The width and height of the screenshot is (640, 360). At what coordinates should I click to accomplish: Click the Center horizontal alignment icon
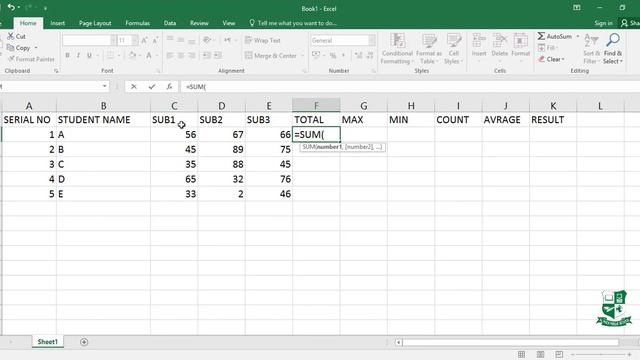pos(181,55)
